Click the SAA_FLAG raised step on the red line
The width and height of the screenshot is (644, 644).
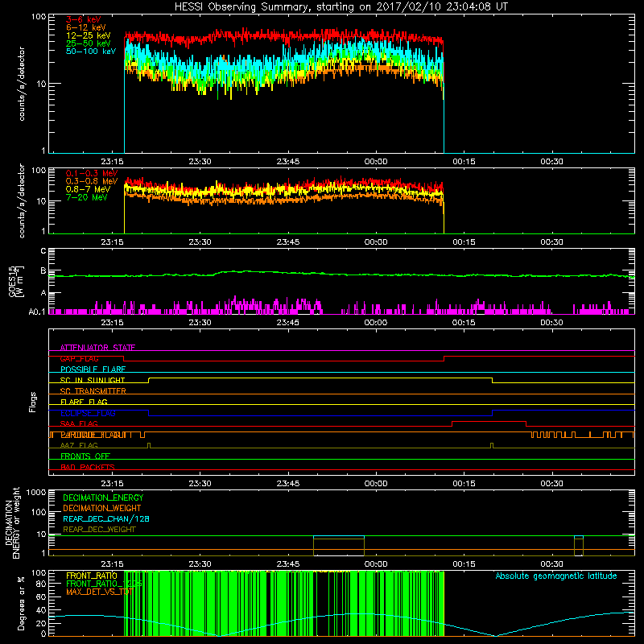(x=489, y=421)
